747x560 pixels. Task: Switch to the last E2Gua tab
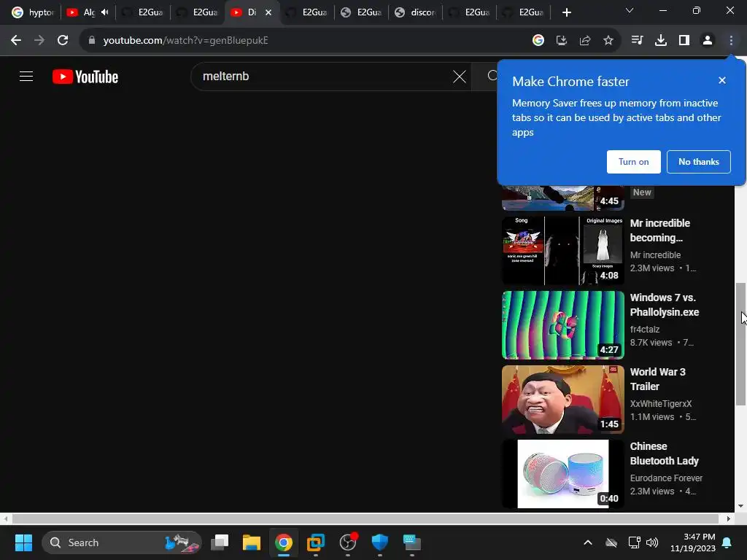(524, 12)
